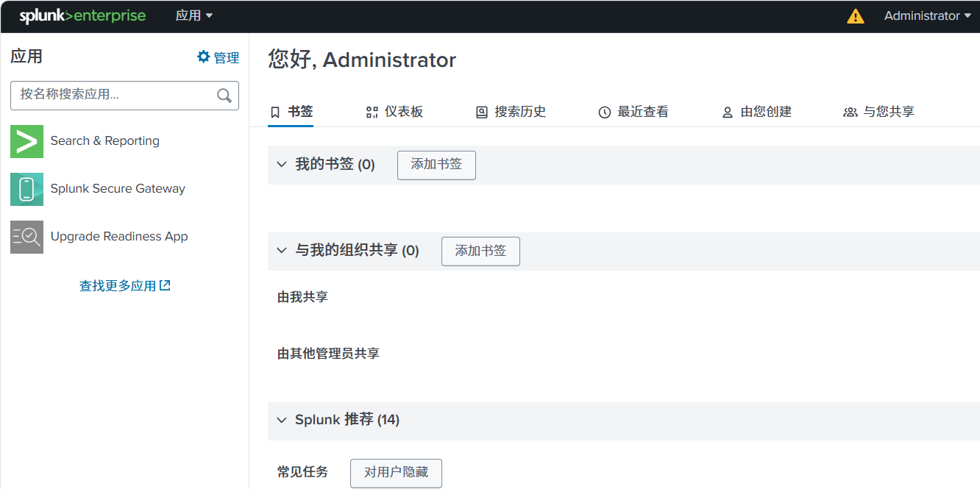980x489 pixels.
Task: Switch to the 最近查看 tab
Action: coord(634,112)
